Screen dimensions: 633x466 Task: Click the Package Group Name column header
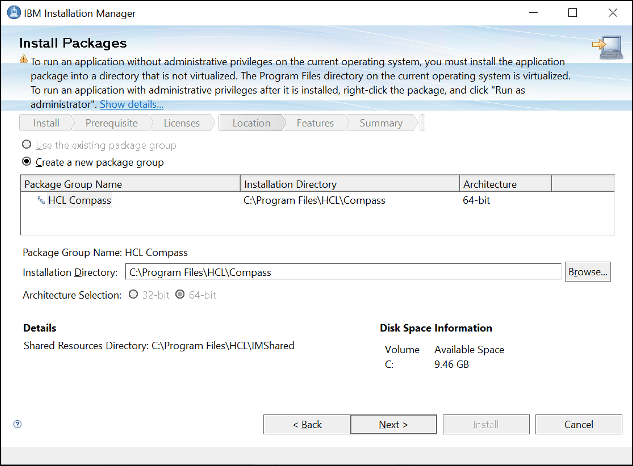130,184
